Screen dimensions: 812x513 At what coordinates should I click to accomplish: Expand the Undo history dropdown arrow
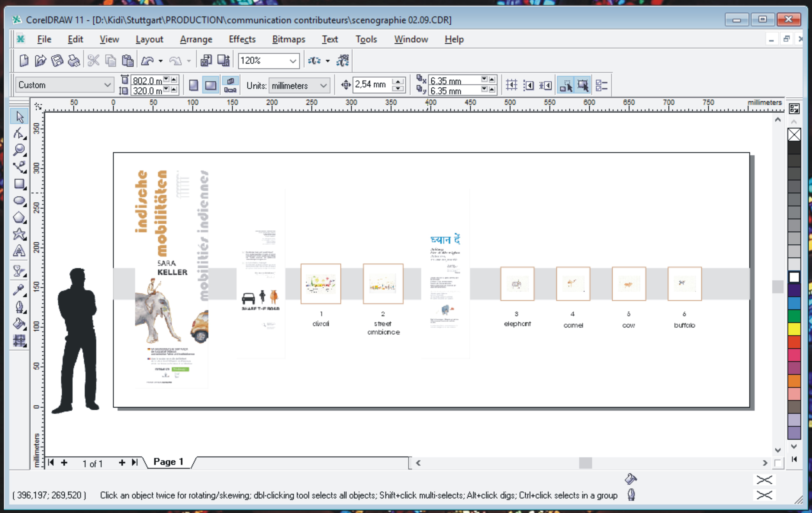click(160, 61)
